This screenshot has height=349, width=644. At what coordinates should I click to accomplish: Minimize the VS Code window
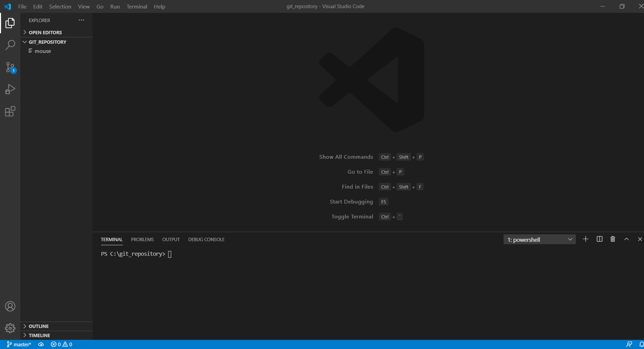603,6
